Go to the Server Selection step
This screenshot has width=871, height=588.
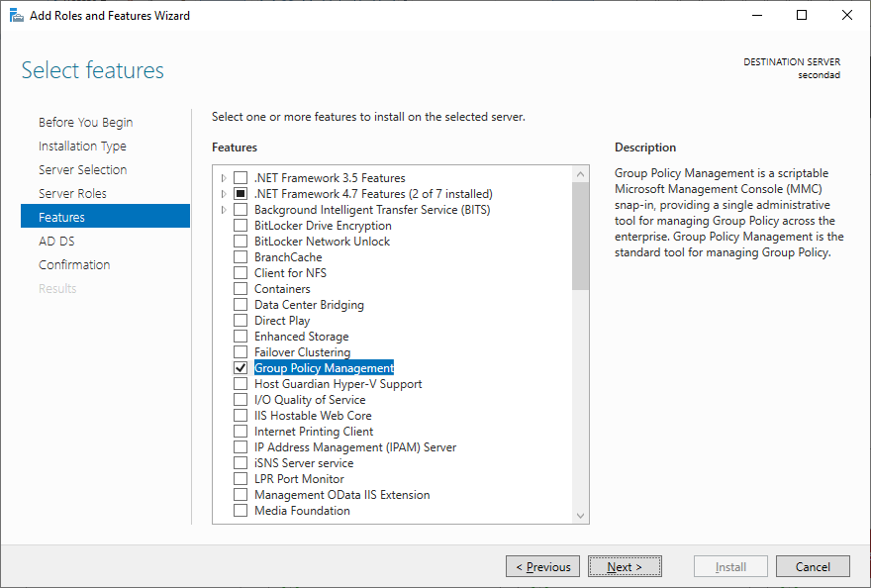82,169
